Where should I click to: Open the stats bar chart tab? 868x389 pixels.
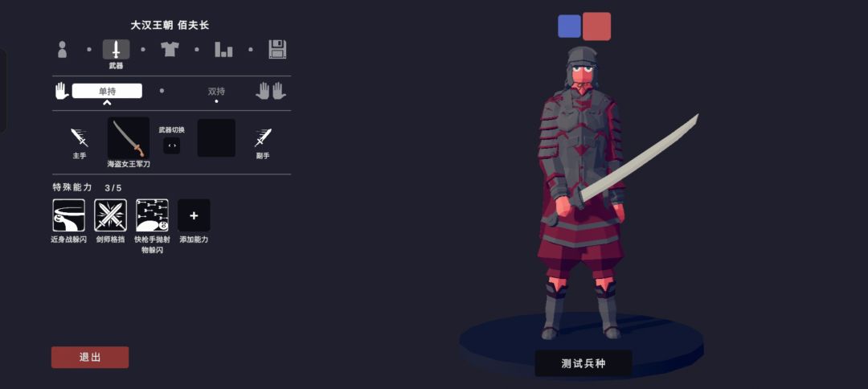tap(223, 49)
